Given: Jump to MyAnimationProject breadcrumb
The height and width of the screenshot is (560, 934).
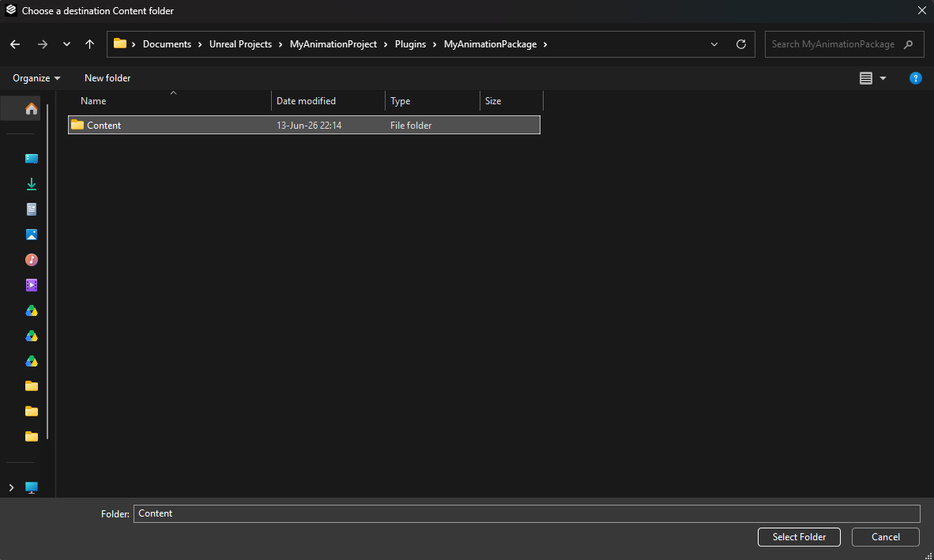Looking at the screenshot, I should point(333,44).
